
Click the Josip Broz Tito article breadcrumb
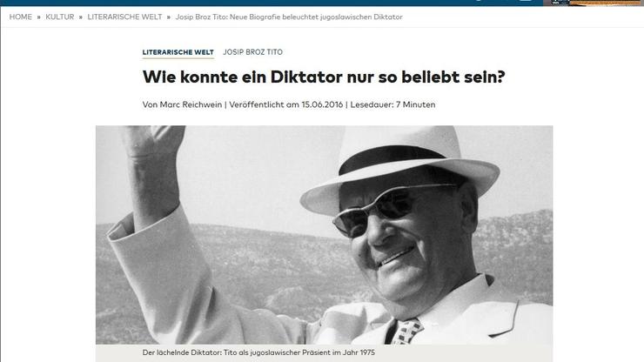289,17
